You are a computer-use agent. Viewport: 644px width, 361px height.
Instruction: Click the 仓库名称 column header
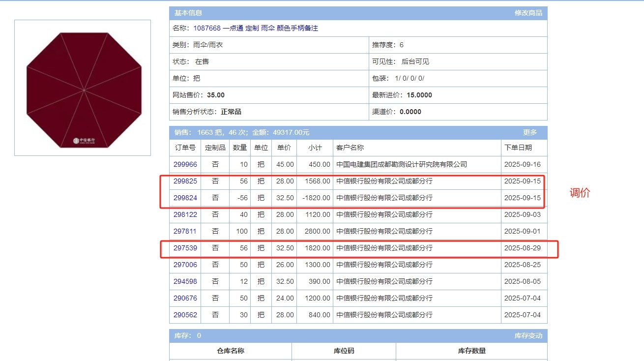231,351
